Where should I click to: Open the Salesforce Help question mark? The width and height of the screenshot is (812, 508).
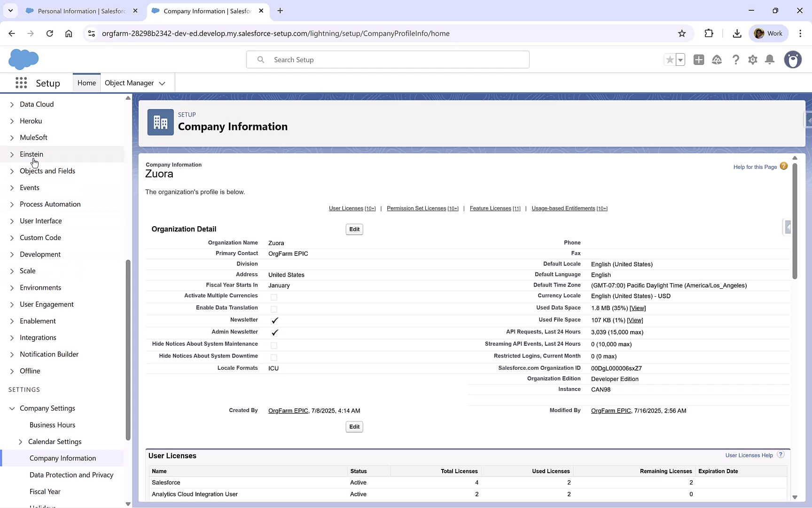pyautogui.click(x=736, y=60)
